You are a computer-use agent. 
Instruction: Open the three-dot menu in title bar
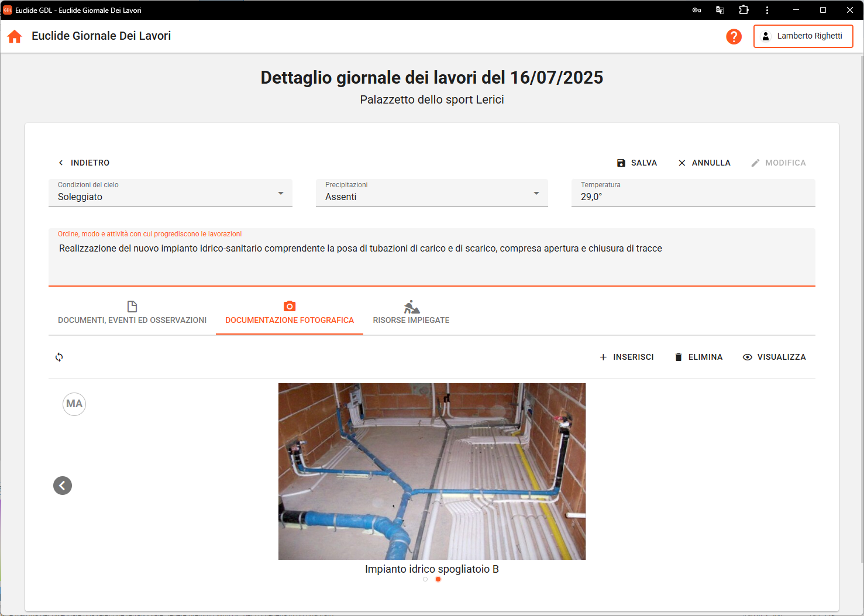click(x=767, y=10)
